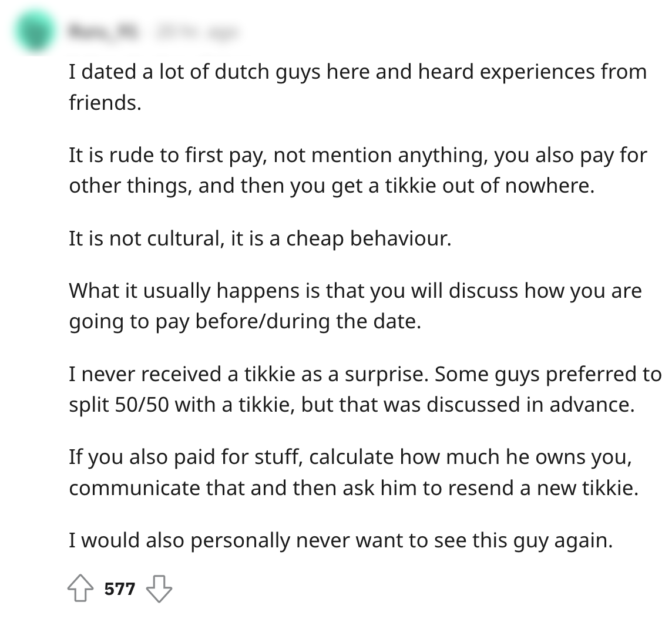Click the line "going to pay before/during the date."
The width and height of the screenshot is (672, 619).
point(245,323)
